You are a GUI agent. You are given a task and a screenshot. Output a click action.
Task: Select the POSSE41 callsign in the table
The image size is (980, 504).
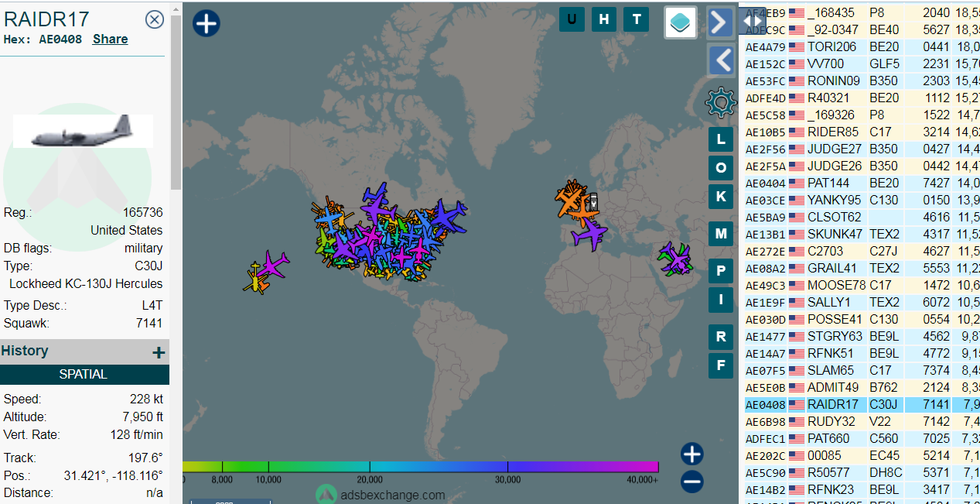pyautogui.click(x=834, y=319)
